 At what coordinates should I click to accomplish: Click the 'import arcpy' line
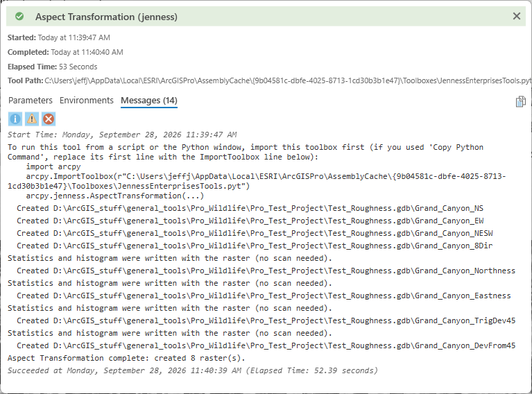[x=53, y=166]
